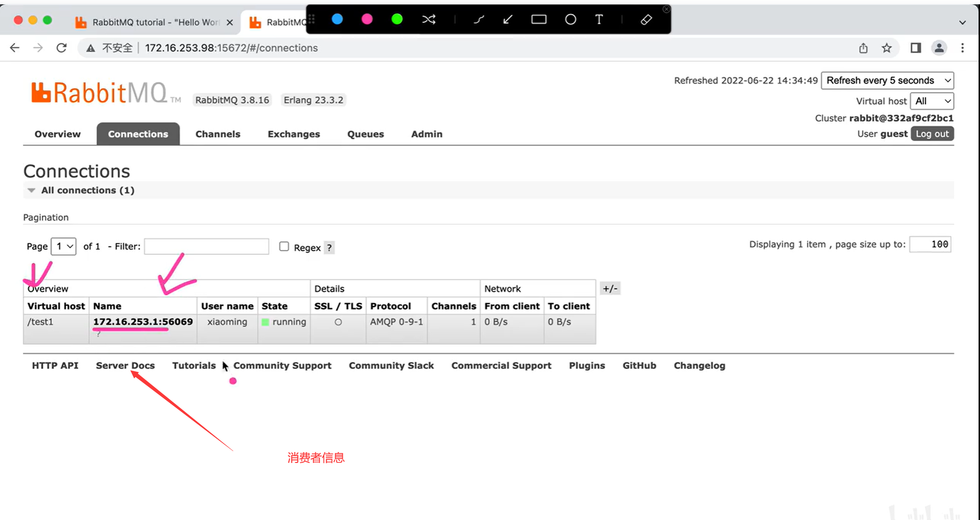Open connection 172.16.253.1:56069 link

(x=143, y=322)
